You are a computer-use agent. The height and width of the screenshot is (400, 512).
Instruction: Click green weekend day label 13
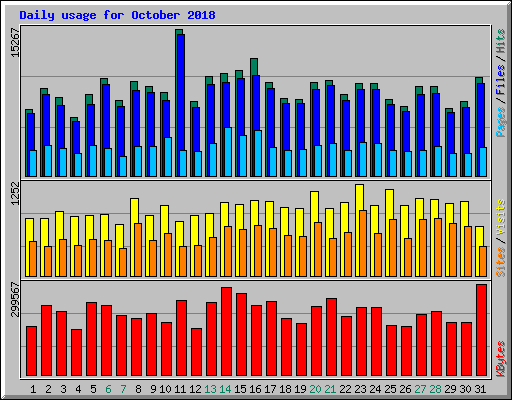[x=210, y=389]
